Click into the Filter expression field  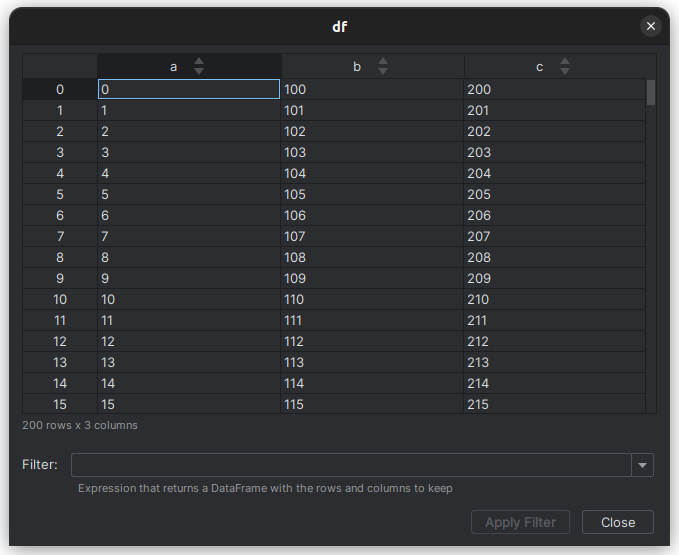(351, 465)
